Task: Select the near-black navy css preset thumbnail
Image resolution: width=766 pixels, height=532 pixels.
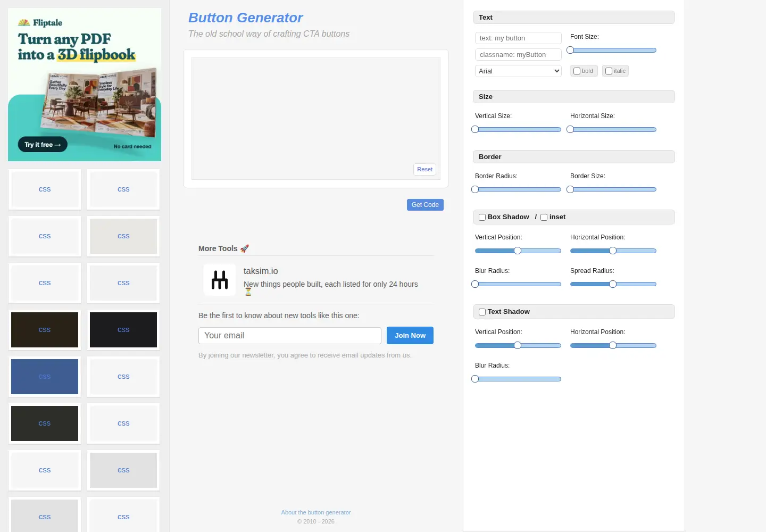Action: (x=123, y=330)
